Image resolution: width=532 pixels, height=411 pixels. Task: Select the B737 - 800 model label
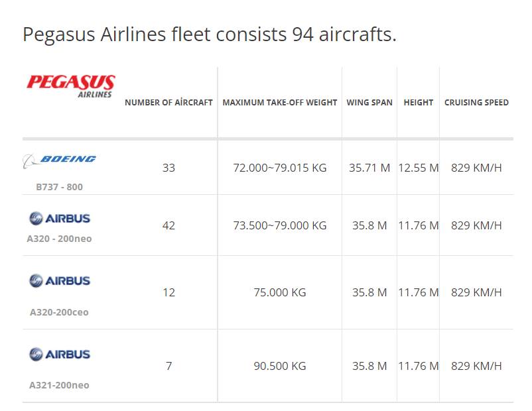[60, 187]
